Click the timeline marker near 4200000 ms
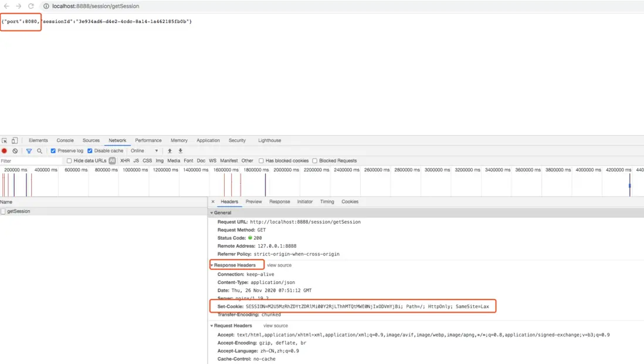Viewport: 644px width, 364px height. point(629,186)
